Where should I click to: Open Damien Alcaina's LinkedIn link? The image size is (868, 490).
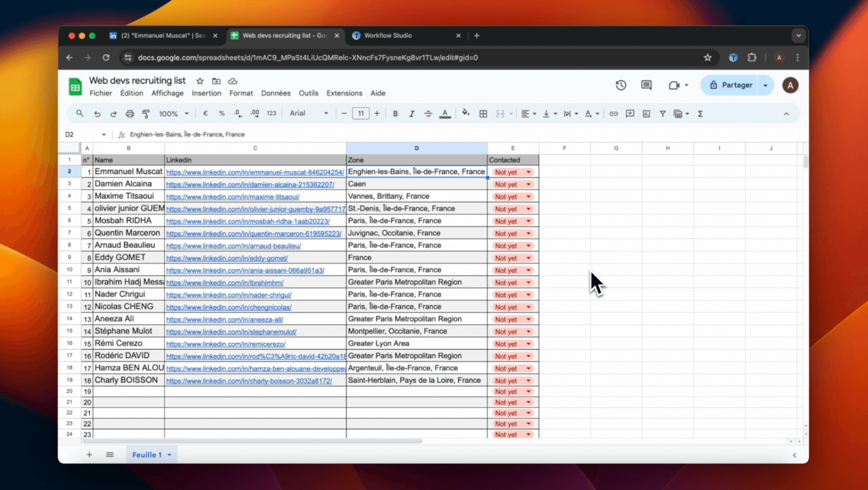[x=250, y=185]
